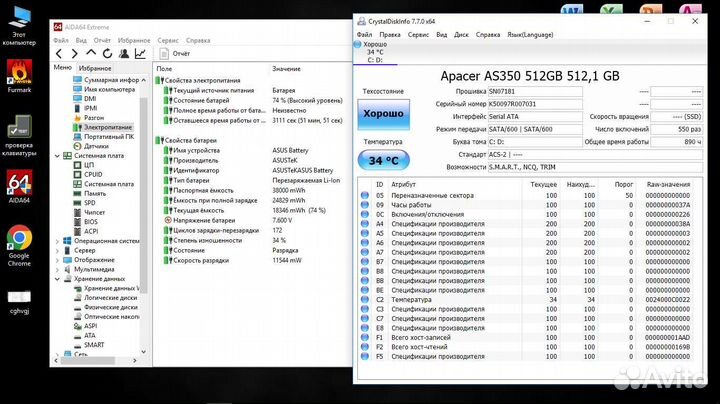Image resolution: width=720 pixels, height=404 pixels.
Task: Click the Raw-значения column header
Action: click(x=668, y=184)
